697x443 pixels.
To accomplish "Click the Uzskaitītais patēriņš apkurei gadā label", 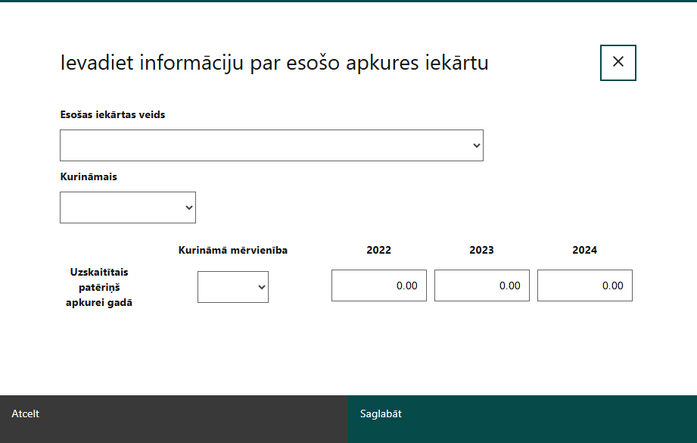I will tap(99, 287).
